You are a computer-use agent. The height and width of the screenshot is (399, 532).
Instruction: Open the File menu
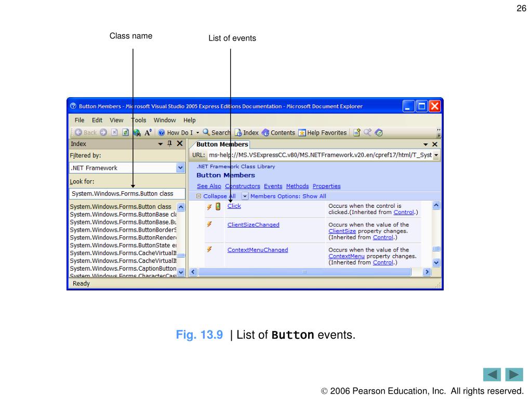point(79,120)
